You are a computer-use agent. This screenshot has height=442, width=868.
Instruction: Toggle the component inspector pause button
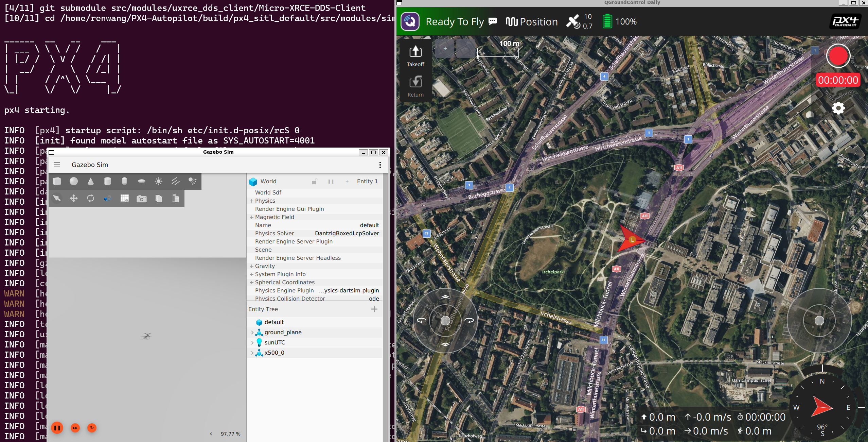coord(331,182)
